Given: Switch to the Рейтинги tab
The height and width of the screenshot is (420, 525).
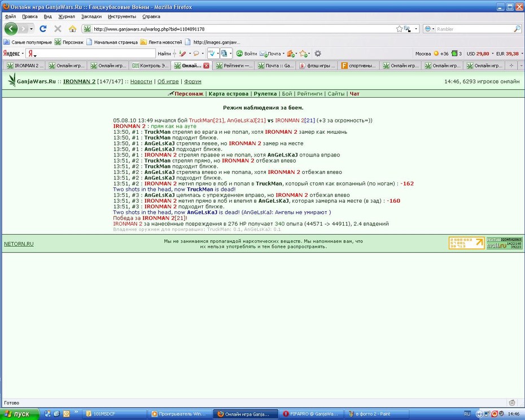Looking at the screenshot, I should click(234, 65).
